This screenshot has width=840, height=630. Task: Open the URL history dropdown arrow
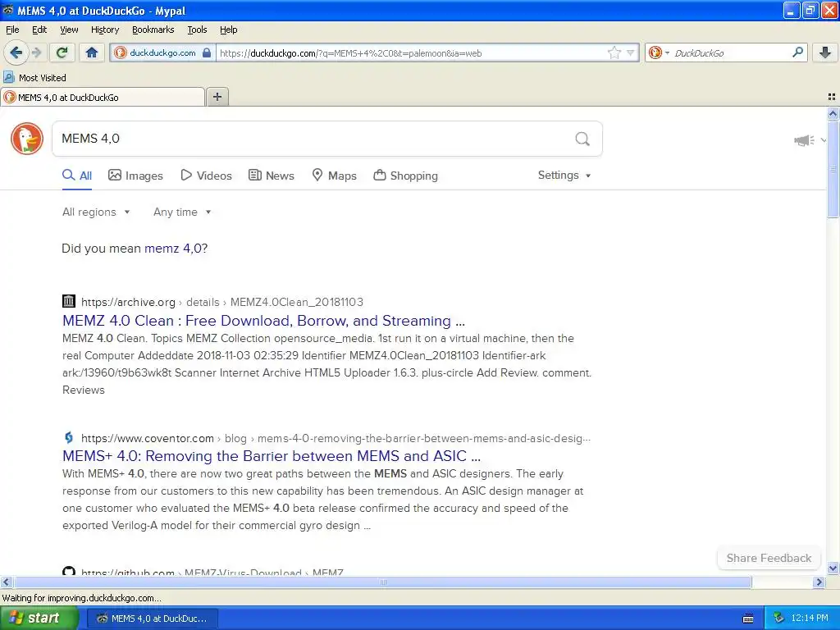pos(631,52)
